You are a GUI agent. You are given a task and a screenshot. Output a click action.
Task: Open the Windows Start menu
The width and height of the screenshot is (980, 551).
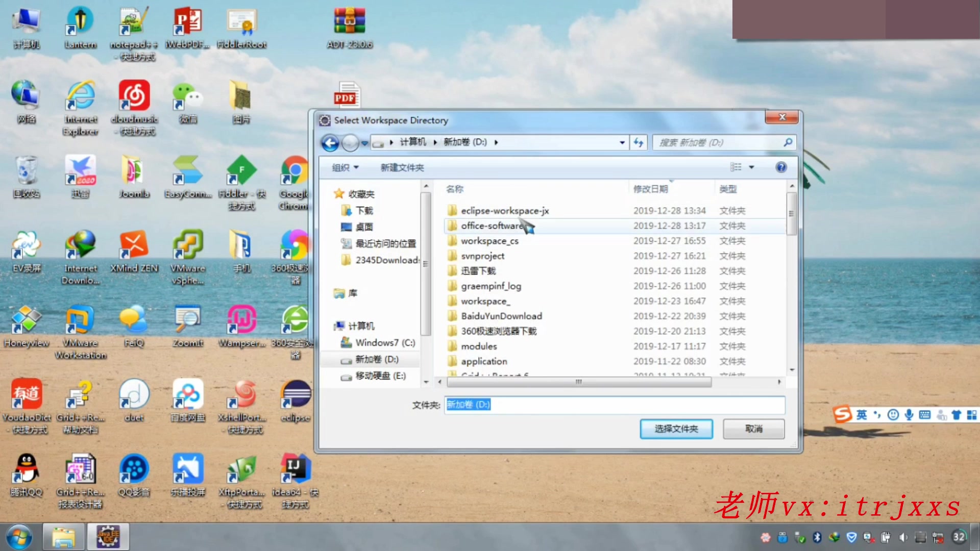pyautogui.click(x=18, y=536)
